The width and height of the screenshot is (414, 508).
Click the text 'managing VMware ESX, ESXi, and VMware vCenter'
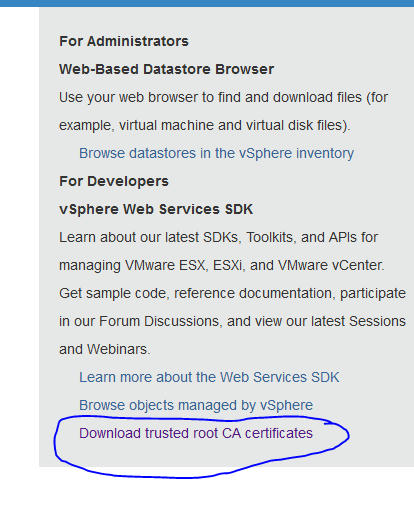point(220,266)
